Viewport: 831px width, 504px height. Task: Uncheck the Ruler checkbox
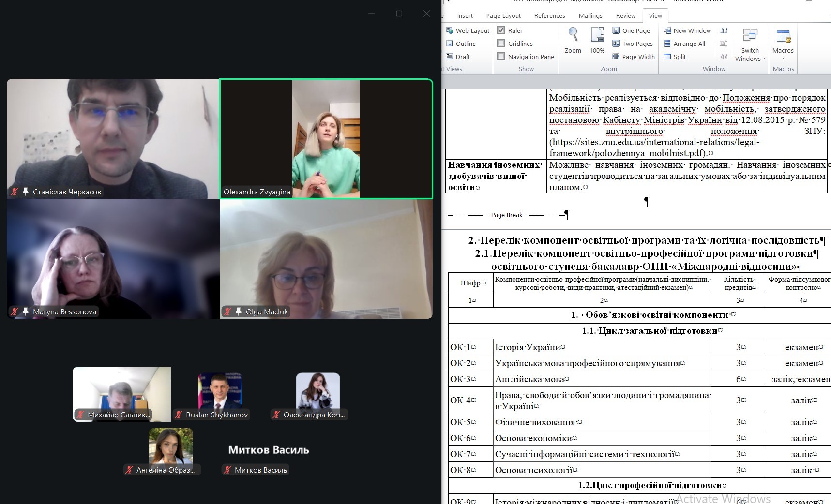coord(501,30)
